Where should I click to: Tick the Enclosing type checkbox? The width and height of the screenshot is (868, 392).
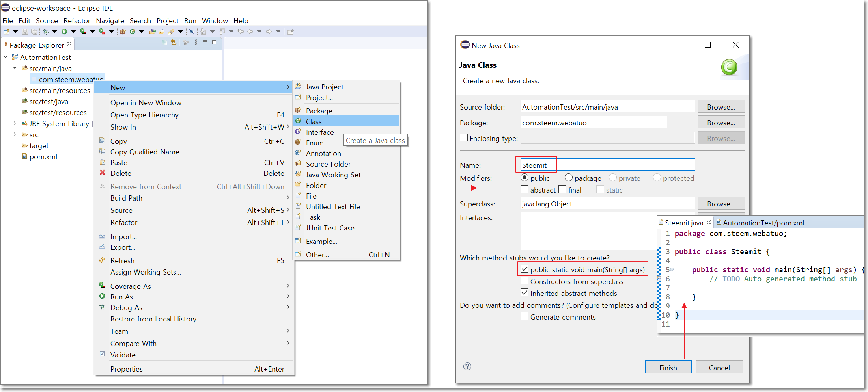(x=464, y=138)
